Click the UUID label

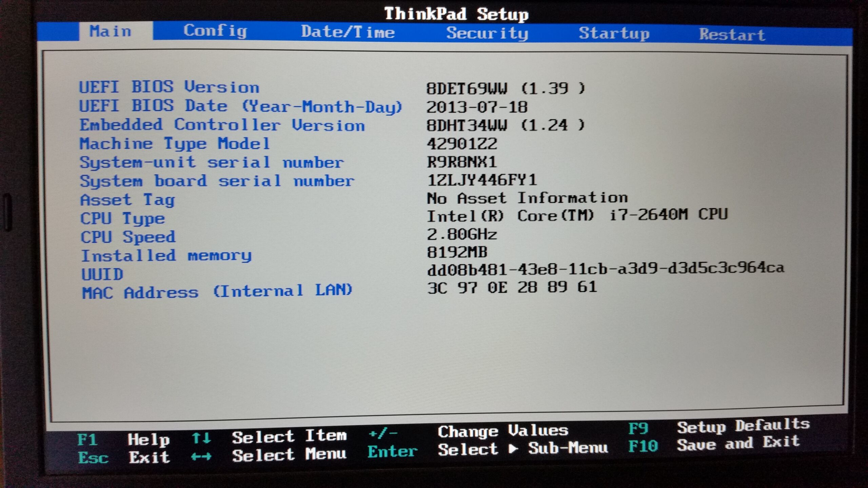point(102,274)
